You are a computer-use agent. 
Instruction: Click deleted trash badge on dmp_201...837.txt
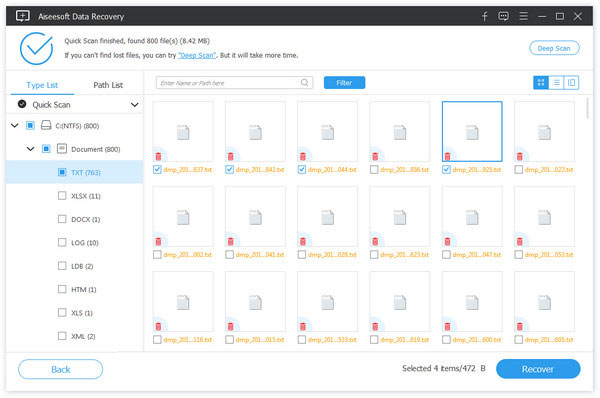158,156
